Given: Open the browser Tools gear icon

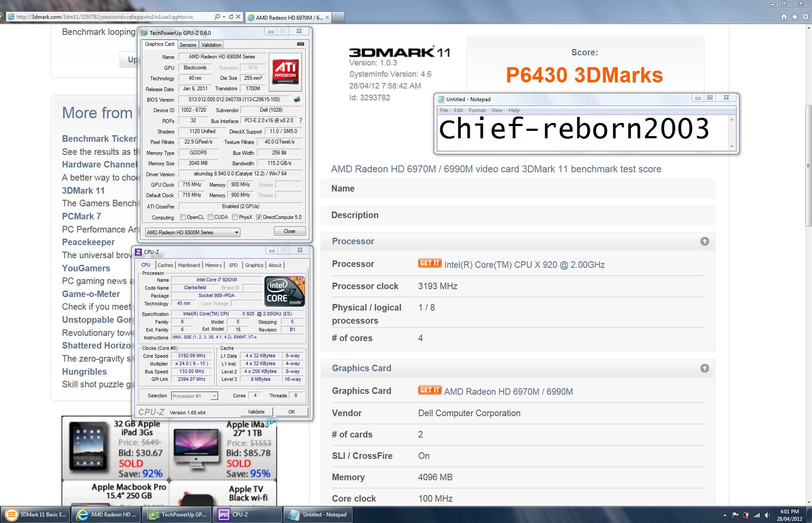Looking at the screenshot, I should tap(805, 17).
